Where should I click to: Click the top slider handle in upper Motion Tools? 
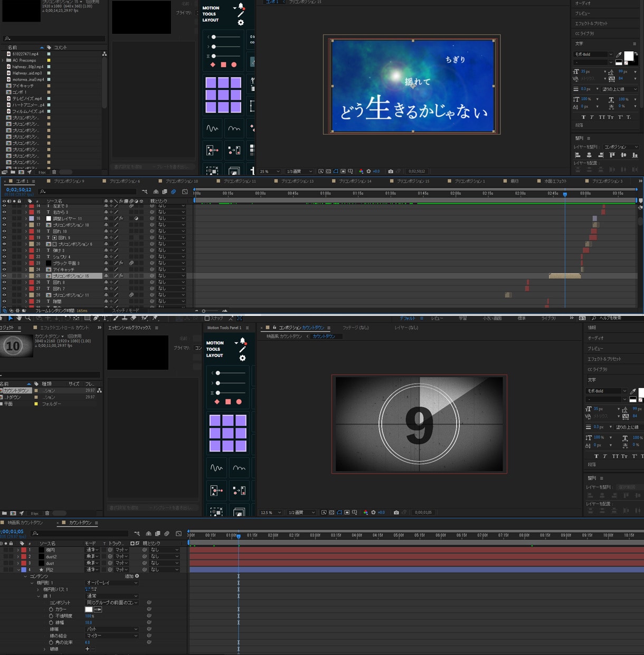coord(213,37)
